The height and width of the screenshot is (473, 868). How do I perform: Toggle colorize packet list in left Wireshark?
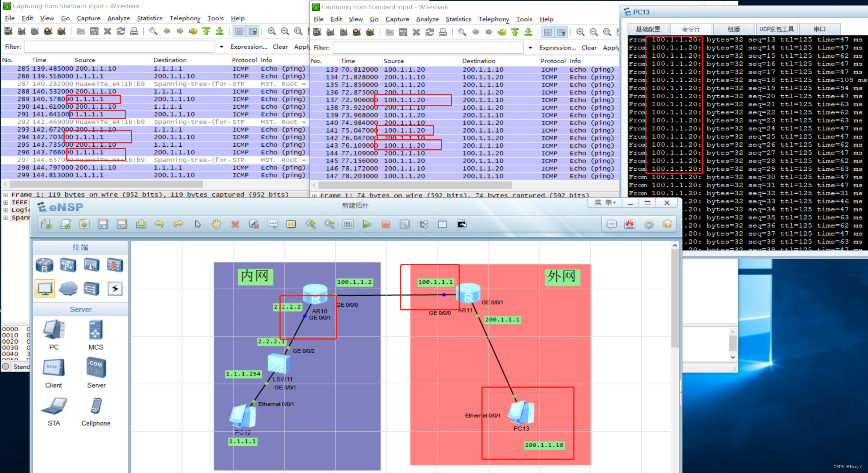point(239,31)
